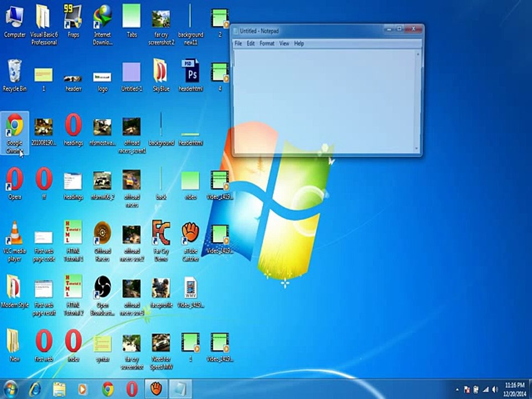Select the Modern Style folder
Image resolution: width=532 pixels, height=399 pixels.
[x=14, y=292]
